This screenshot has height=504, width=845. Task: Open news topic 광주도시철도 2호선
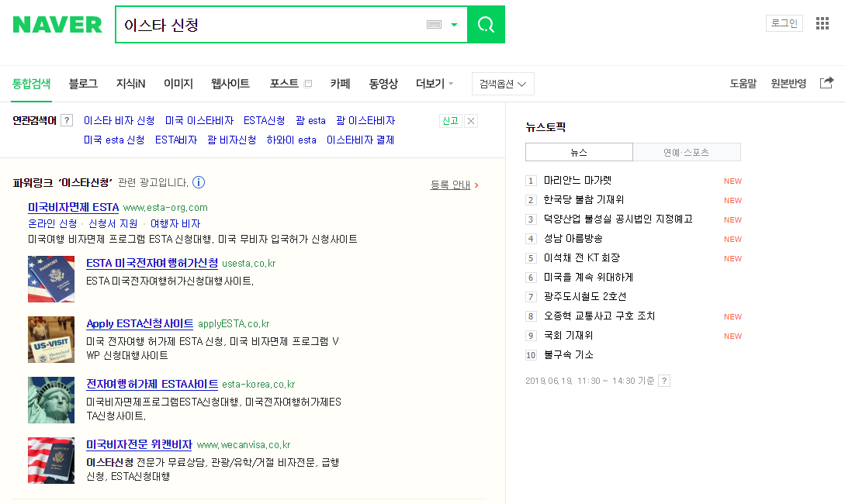(585, 297)
